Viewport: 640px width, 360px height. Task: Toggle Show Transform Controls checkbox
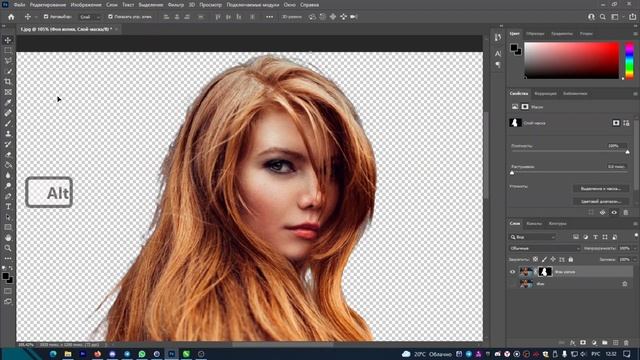110,17
